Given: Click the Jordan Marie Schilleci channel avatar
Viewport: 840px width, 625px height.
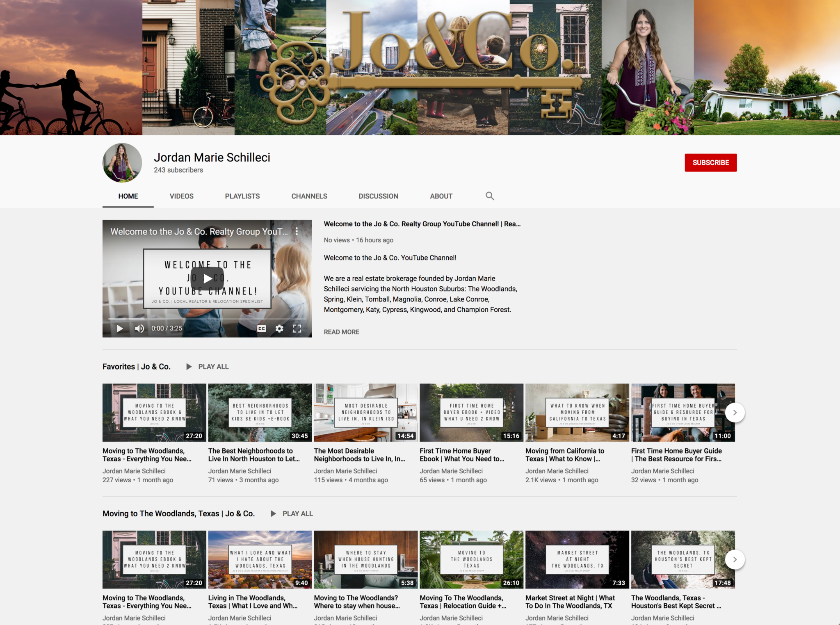Looking at the screenshot, I should [x=122, y=163].
